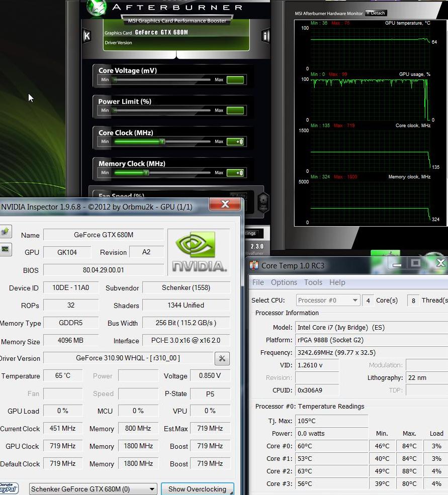The height and width of the screenshot is (495, 448).
Task: Select Core Temp Model 'Intel Core i7 (Ivy Bridge)'
Action: (372, 327)
